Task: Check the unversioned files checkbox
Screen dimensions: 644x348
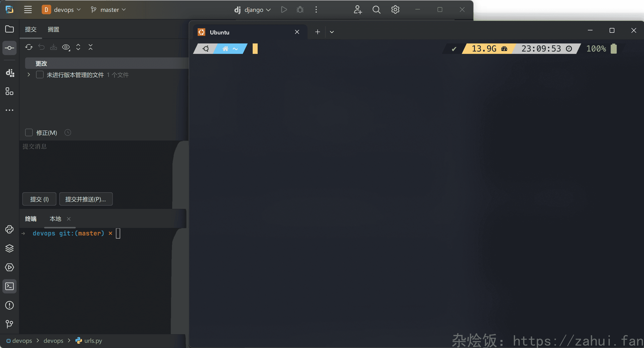Action: click(40, 75)
